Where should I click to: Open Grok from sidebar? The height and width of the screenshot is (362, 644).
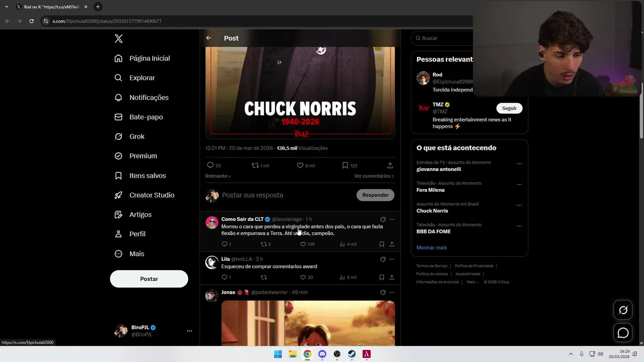(129, 136)
